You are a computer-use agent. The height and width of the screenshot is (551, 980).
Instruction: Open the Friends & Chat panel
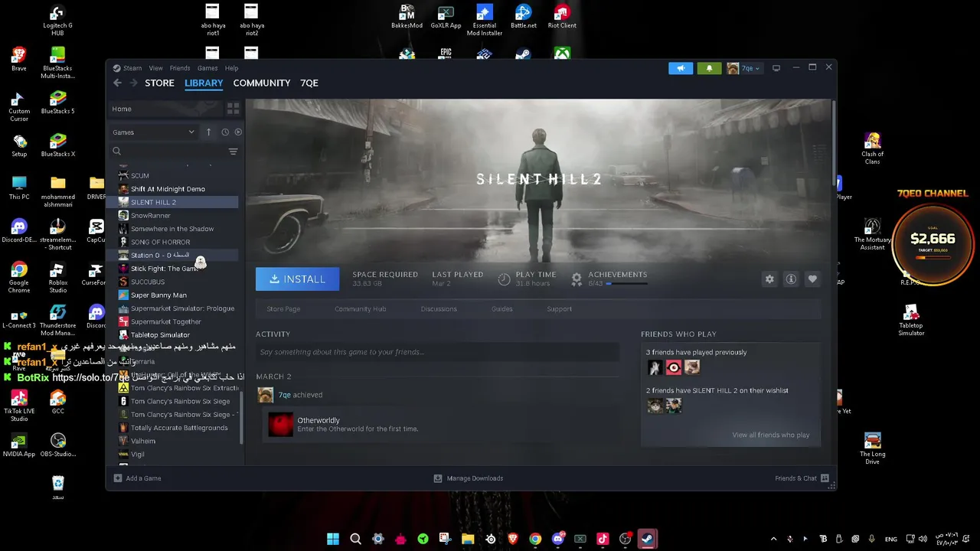point(802,478)
